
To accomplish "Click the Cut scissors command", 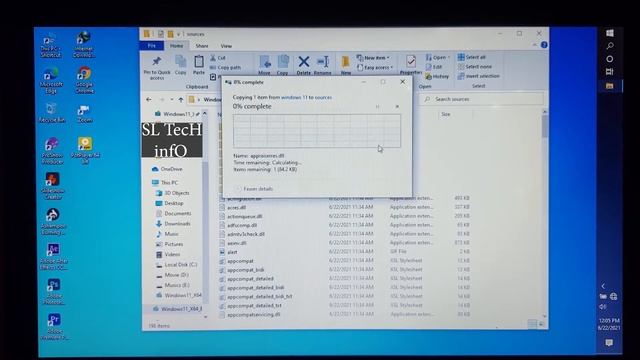I will (218, 58).
